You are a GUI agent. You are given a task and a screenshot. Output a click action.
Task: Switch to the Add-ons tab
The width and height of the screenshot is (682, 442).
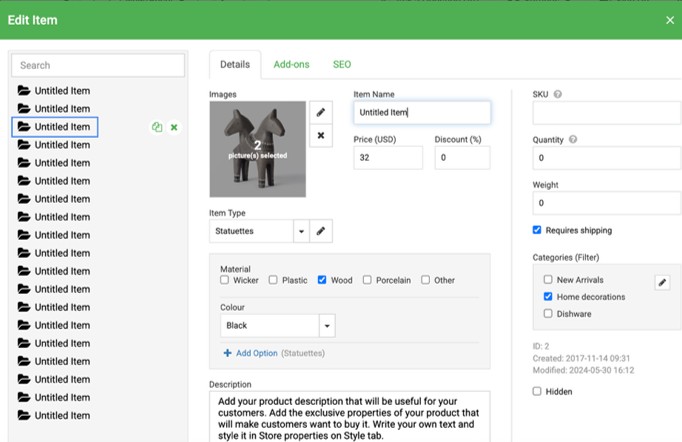(291, 64)
